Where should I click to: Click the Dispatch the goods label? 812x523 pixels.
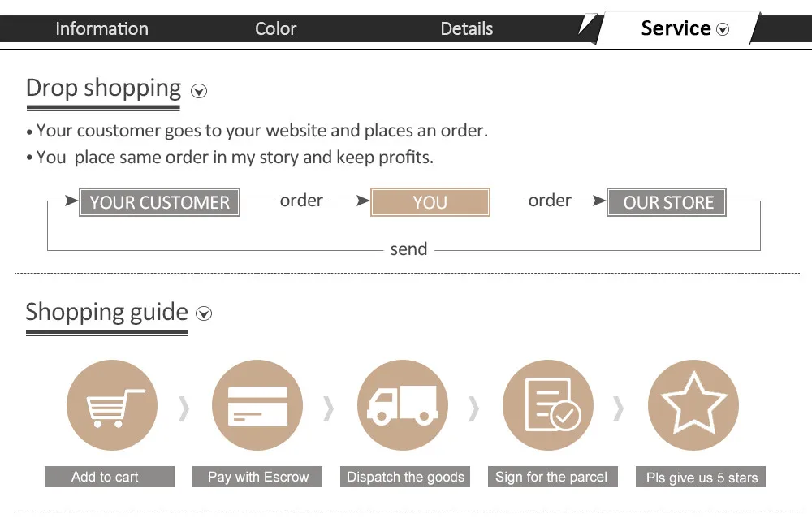coord(405,477)
